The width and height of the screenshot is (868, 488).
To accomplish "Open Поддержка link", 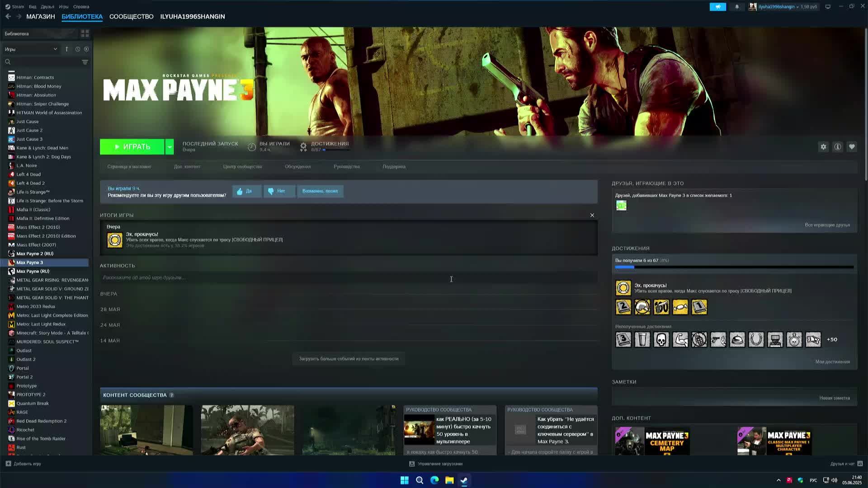I will click(x=394, y=167).
